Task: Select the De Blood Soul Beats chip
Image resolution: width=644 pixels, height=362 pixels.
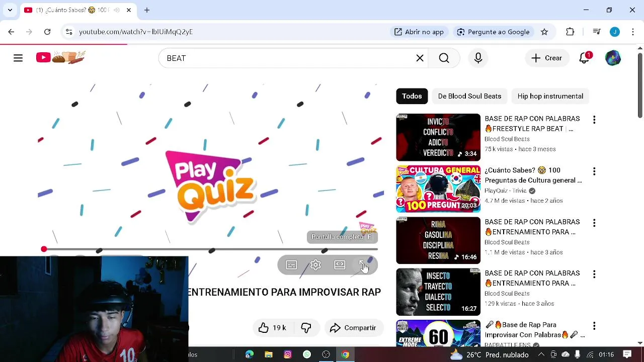Action: coord(469,96)
